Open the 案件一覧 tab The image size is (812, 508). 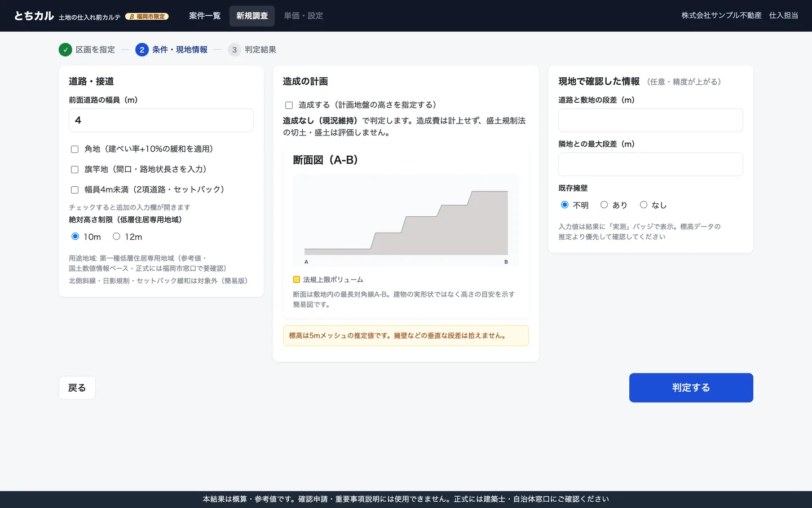[205, 16]
